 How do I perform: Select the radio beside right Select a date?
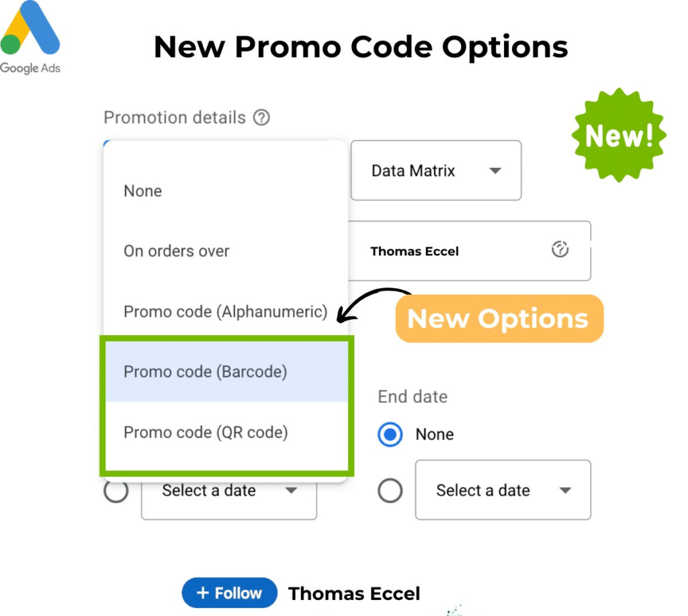tap(390, 491)
